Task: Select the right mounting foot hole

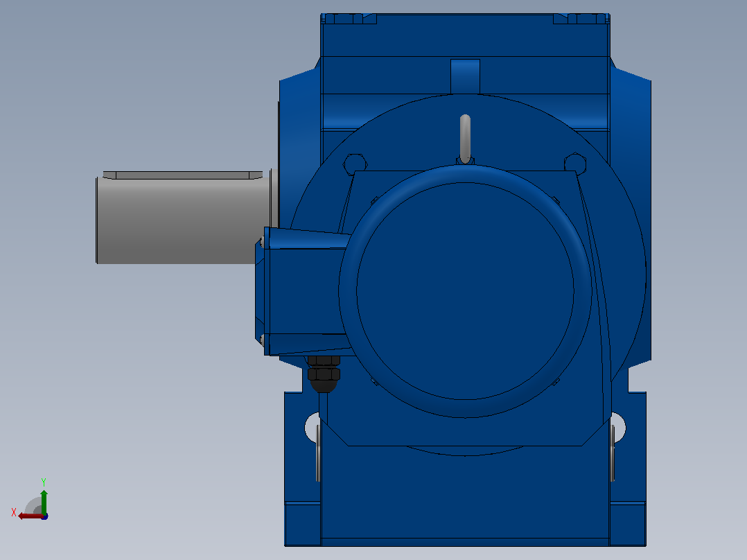Action: click(618, 427)
